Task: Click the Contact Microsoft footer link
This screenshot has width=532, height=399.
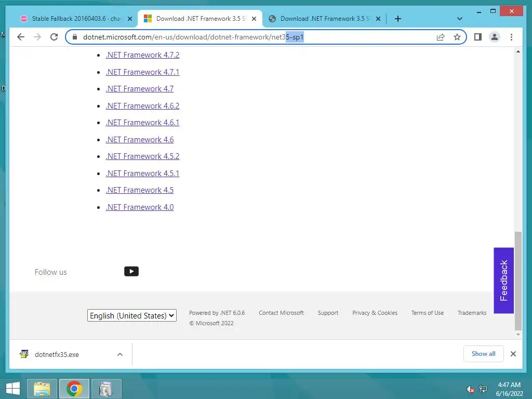Action: (281, 313)
